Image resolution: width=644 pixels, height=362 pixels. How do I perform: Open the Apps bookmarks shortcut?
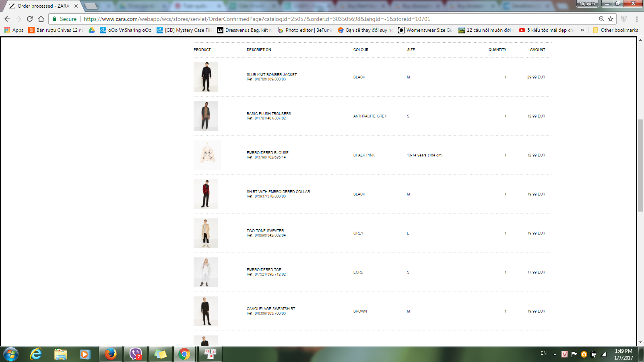pyautogui.click(x=14, y=30)
